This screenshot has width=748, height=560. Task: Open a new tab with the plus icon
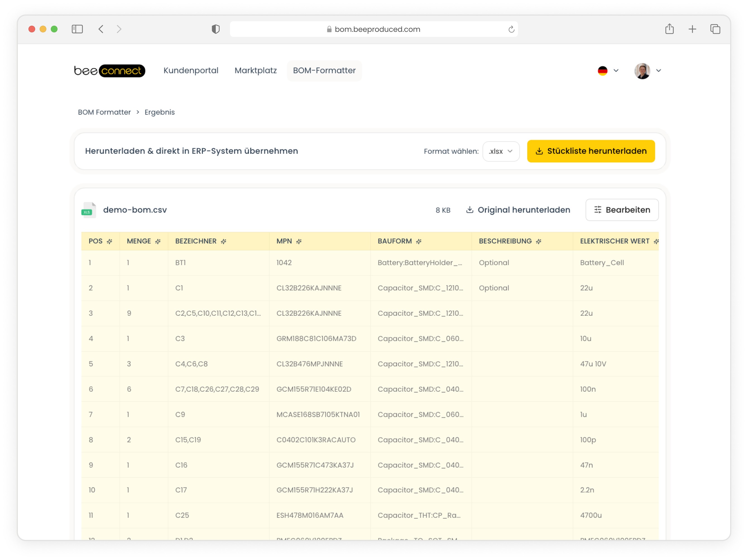[692, 29]
